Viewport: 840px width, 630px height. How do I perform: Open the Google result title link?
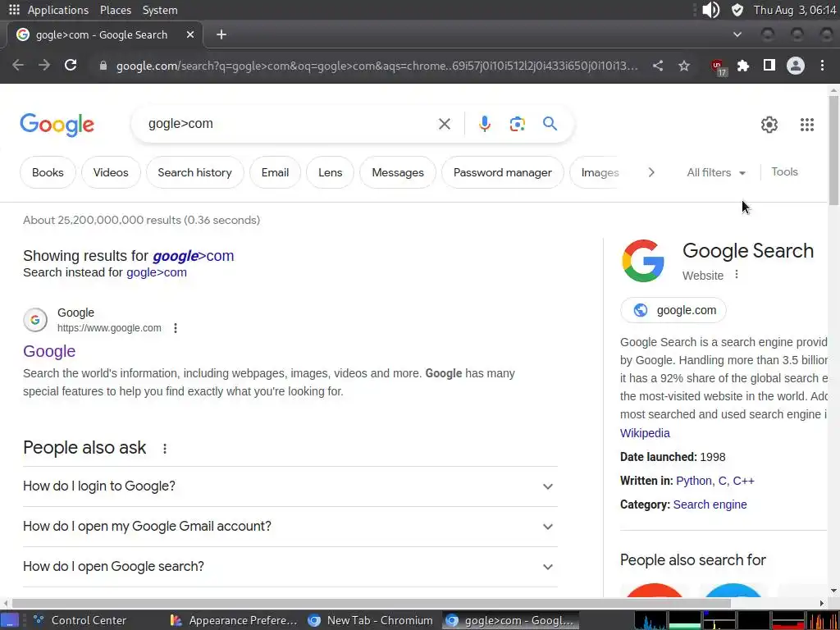[x=49, y=351]
